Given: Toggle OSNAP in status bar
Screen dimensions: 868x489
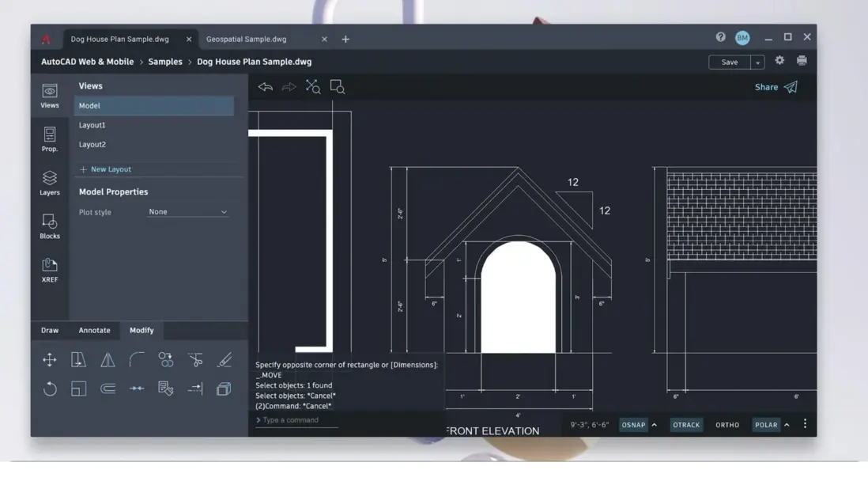Looking at the screenshot, I should pos(633,425).
